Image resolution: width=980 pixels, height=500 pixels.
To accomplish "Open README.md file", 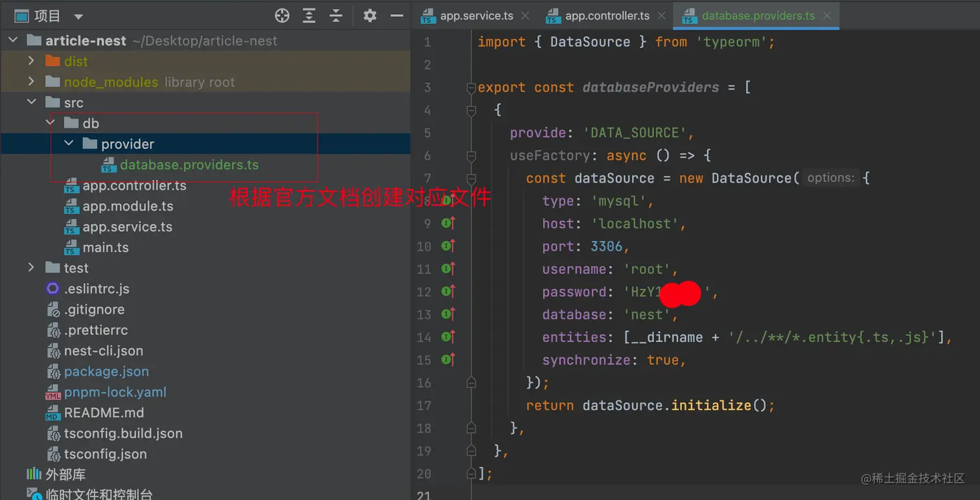I will tap(104, 413).
